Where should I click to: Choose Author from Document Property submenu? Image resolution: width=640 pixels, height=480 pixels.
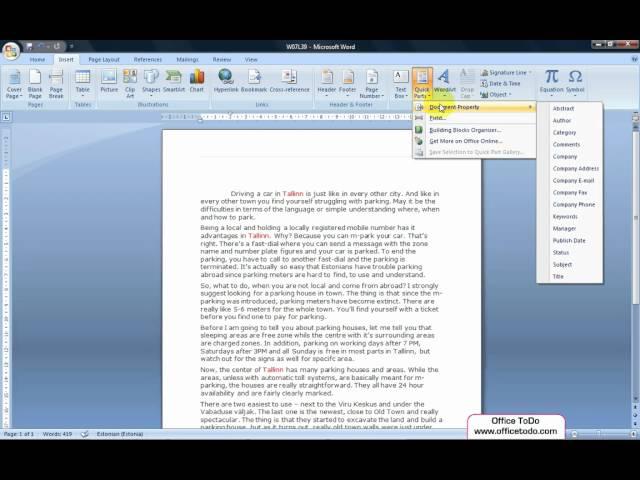pos(562,121)
